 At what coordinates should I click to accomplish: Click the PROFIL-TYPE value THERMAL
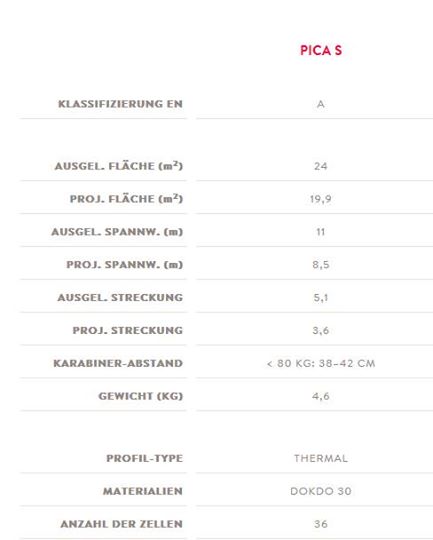click(321, 458)
